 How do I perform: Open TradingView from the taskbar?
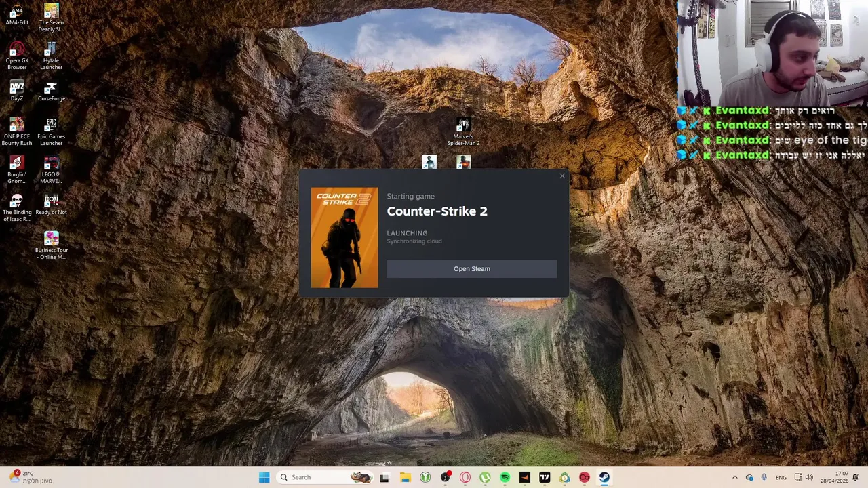[545, 477]
